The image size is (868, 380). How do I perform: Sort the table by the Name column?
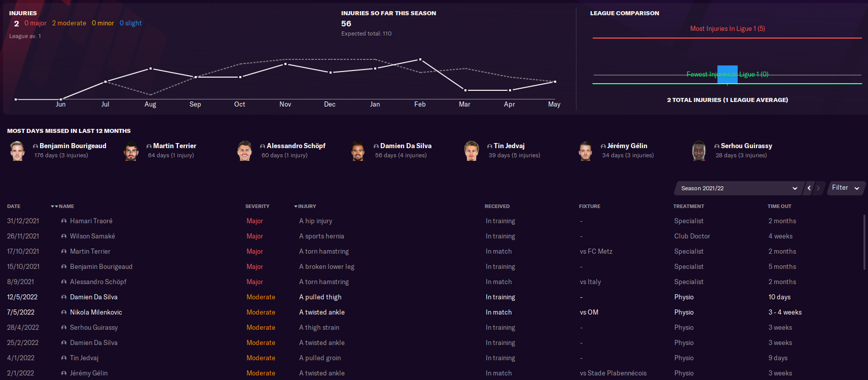(x=66, y=206)
